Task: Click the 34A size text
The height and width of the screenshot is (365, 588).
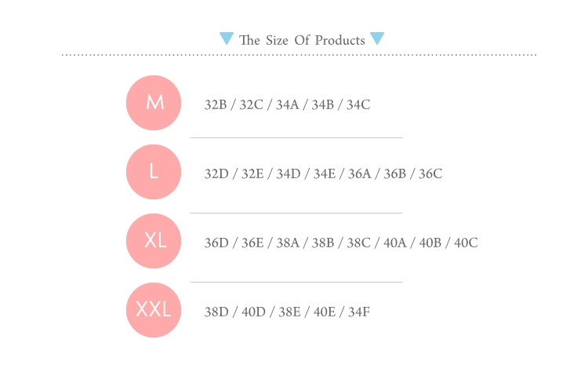Action: [288, 104]
